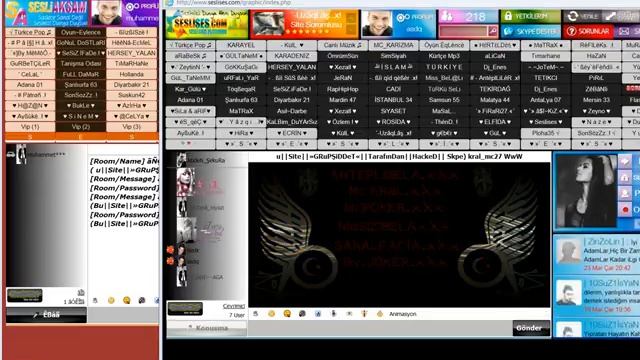Viewport: 640px width, 360px height.
Task: Click the microphone icon in seslises chat toolbar
Action: (333, 313)
